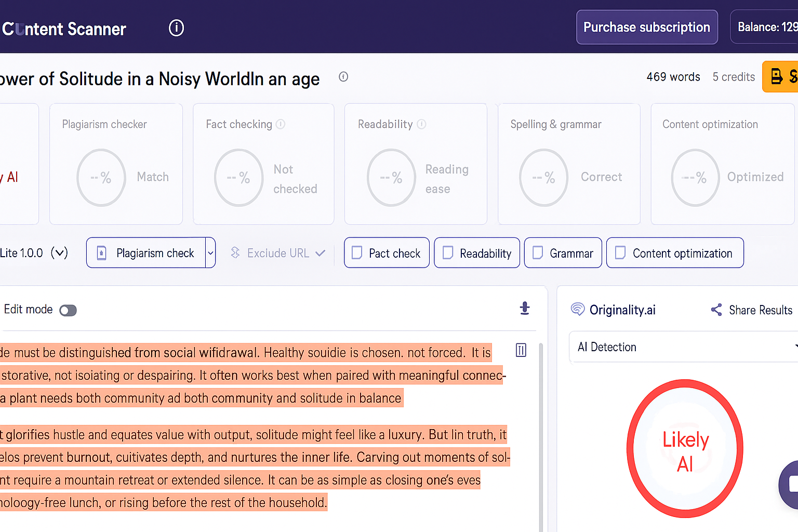Toggle the Edit mode switch
798x532 pixels.
pos(68,311)
